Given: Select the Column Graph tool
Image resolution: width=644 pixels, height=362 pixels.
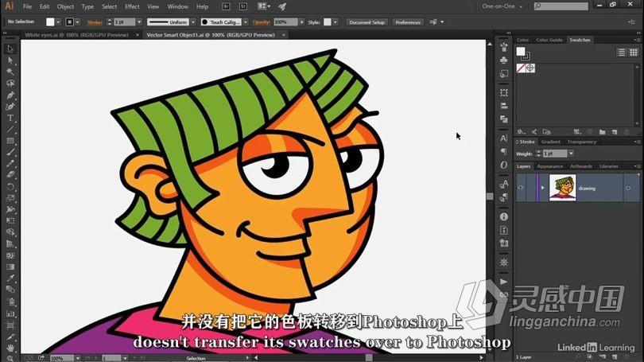Looking at the screenshot, I should coord(10,314).
